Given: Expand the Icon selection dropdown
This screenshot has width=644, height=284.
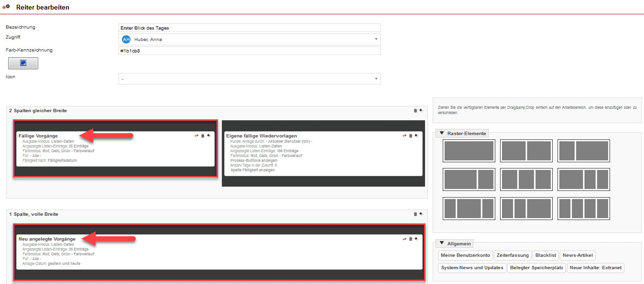Looking at the screenshot, I should point(249,79).
